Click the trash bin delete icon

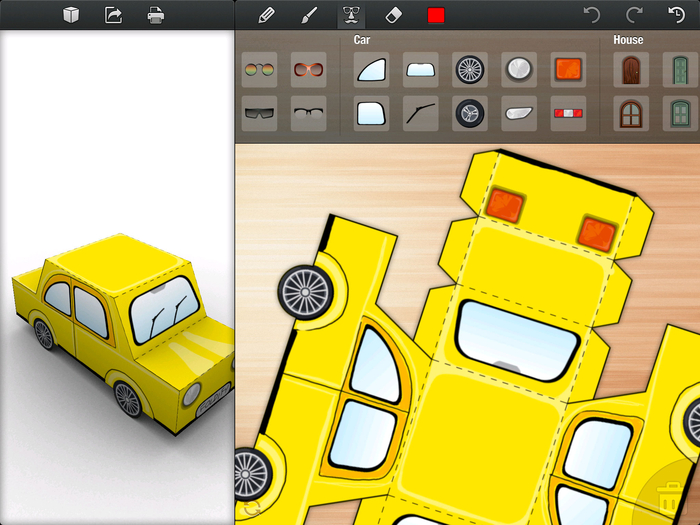(674, 496)
